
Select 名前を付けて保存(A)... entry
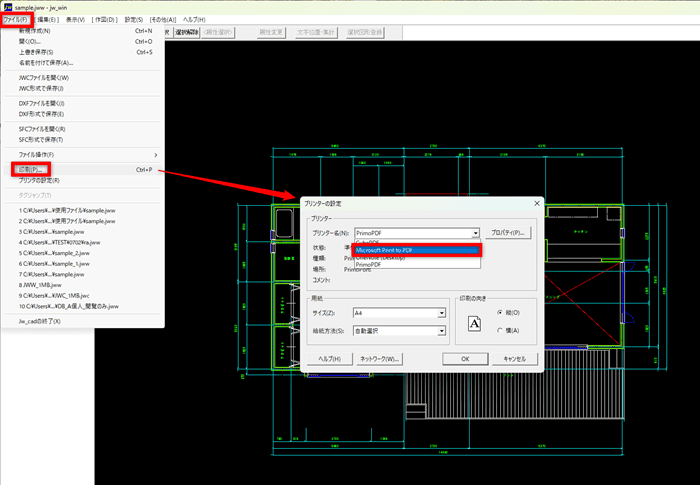coord(83,63)
